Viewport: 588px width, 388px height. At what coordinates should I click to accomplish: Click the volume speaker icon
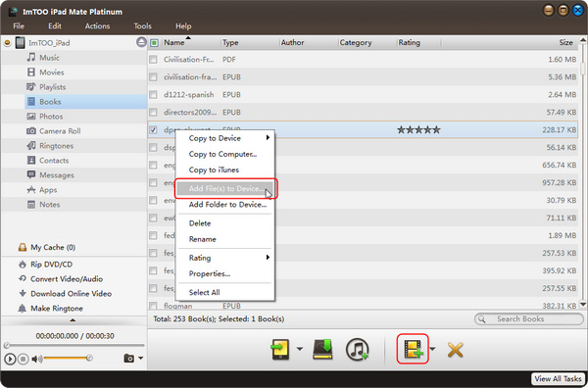[x=36, y=359]
